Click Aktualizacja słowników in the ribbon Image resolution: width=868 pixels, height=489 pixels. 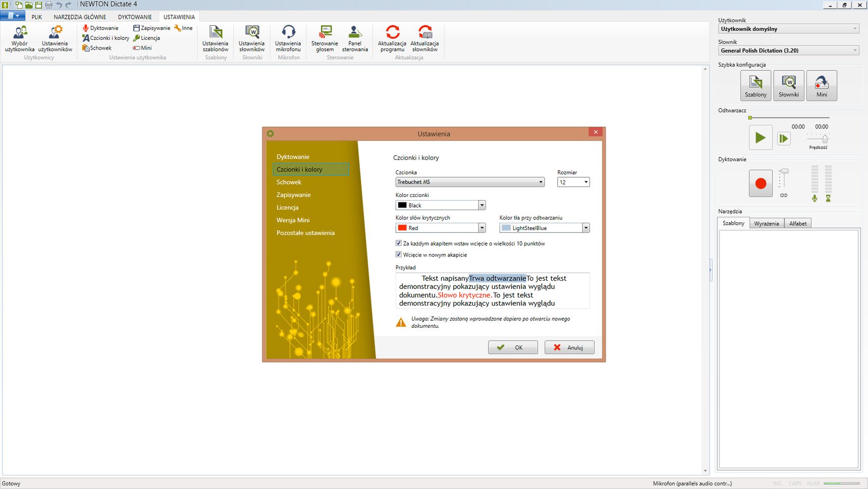tap(425, 39)
